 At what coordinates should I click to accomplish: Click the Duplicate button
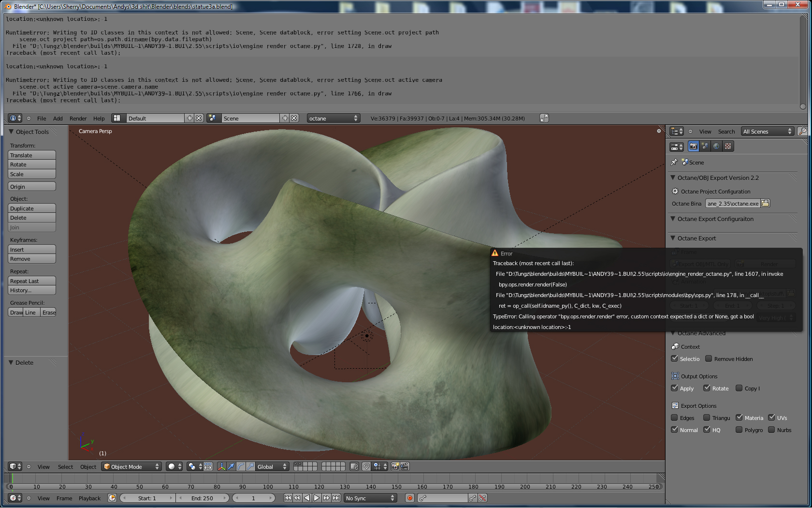tap(32, 209)
